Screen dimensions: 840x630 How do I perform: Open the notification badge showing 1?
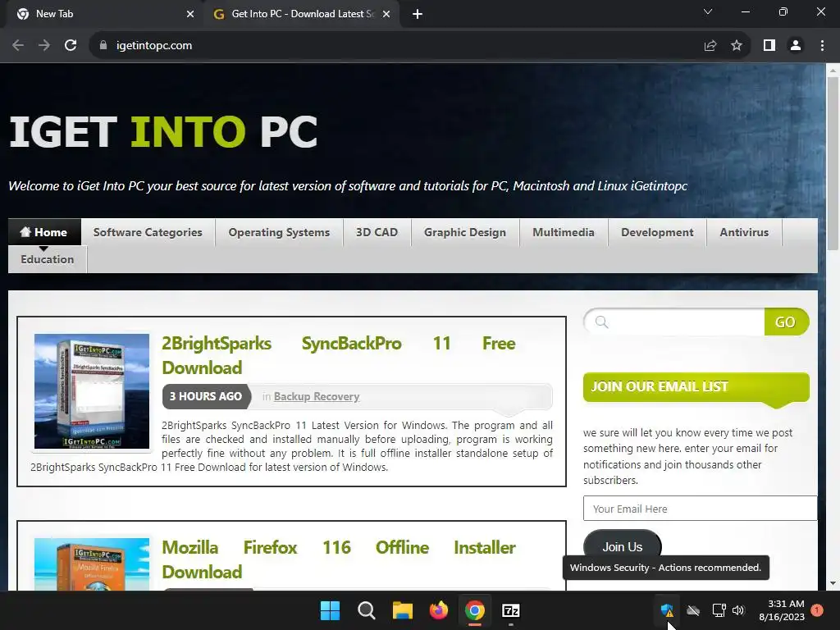tap(817, 610)
